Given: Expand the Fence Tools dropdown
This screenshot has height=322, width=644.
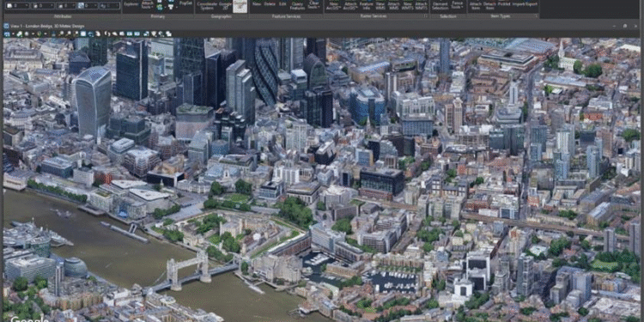Looking at the screenshot, I should click(457, 5).
